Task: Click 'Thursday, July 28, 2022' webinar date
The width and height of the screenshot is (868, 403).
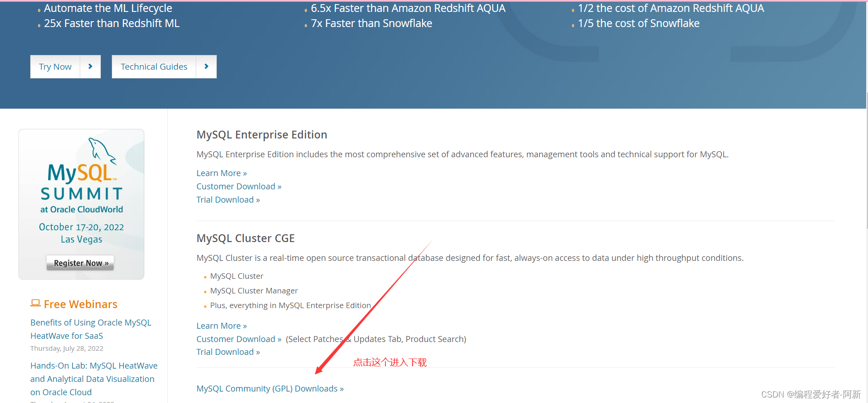Action: tap(67, 348)
